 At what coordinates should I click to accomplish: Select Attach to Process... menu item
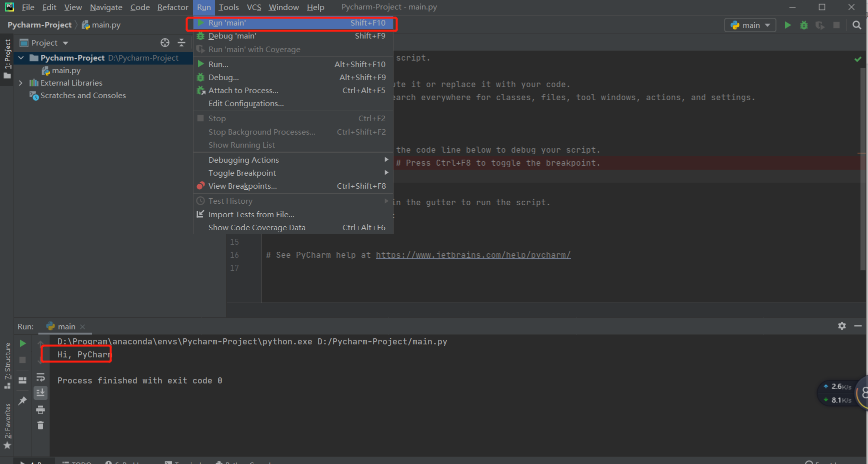click(293, 90)
